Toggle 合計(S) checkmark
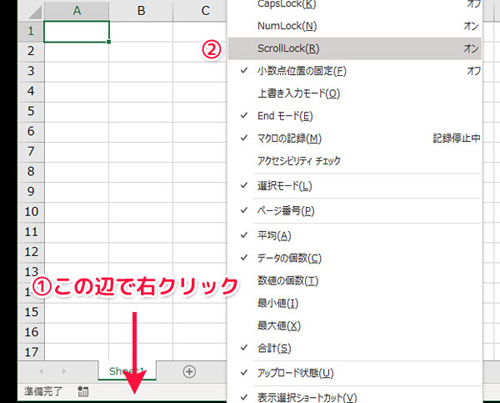Viewport: 500px width, 403px height. (x=354, y=348)
